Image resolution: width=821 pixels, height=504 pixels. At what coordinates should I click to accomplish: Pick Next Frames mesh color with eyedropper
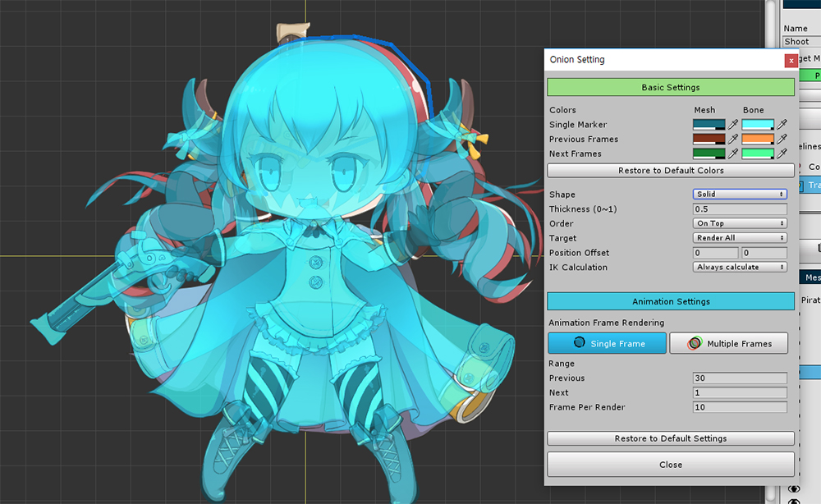point(733,153)
